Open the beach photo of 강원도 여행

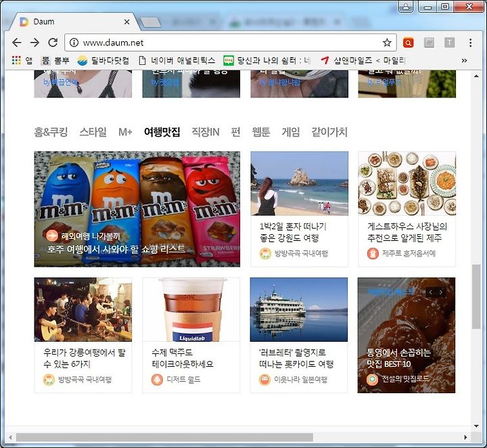[300, 183]
